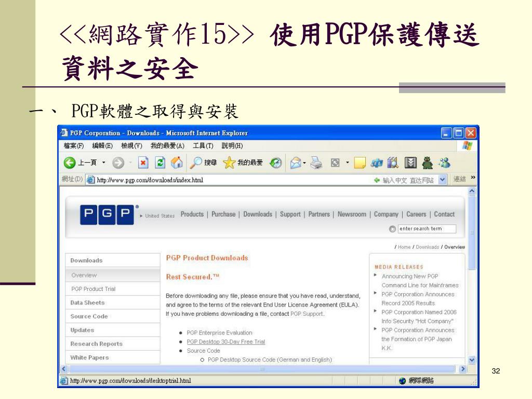Click the horizontal scrollbar left arrow

pyautogui.click(x=64, y=369)
